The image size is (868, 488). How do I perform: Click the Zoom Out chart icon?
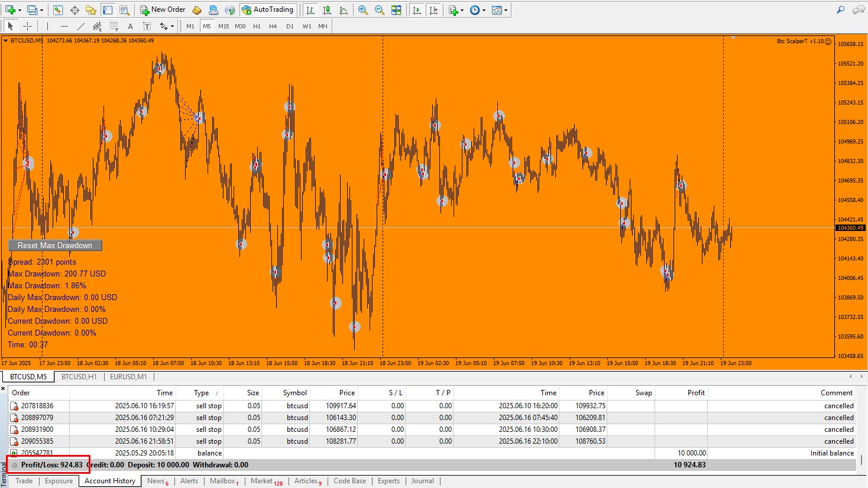380,10
